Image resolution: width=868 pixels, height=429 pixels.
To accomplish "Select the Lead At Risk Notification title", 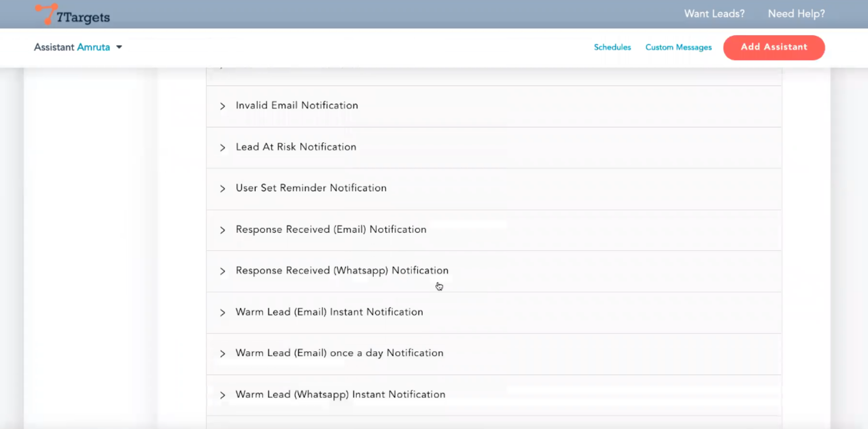I will (296, 147).
